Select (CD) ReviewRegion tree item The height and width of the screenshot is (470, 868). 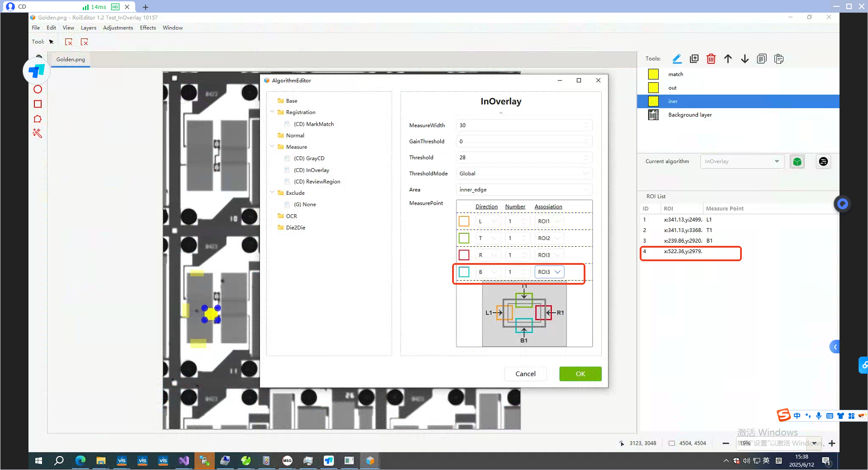317,182
